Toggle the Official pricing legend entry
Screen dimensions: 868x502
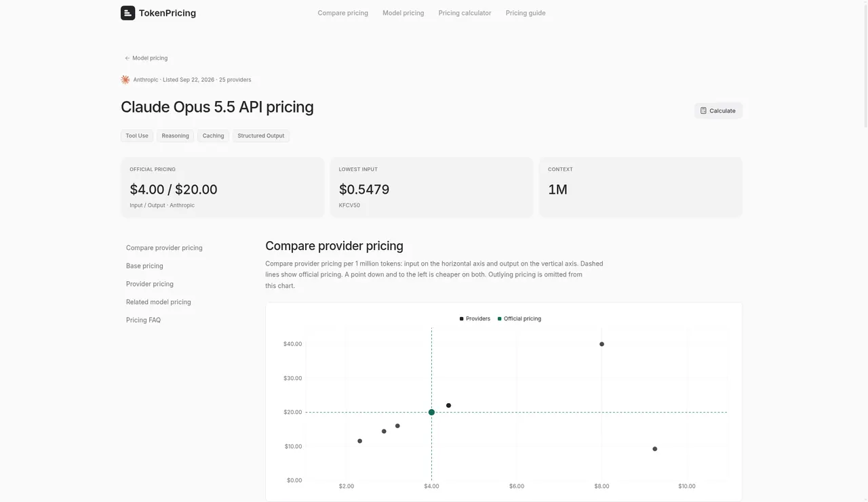pos(519,318)
